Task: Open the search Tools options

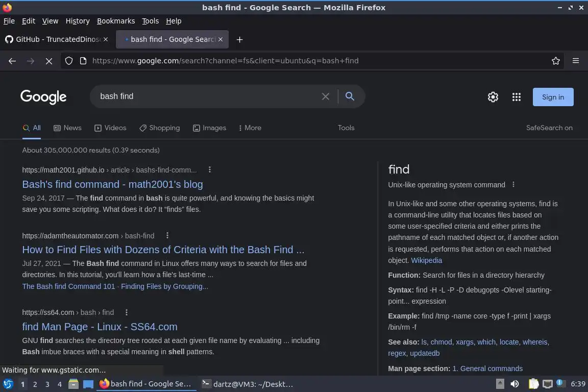Action: (x=346, y=128)
